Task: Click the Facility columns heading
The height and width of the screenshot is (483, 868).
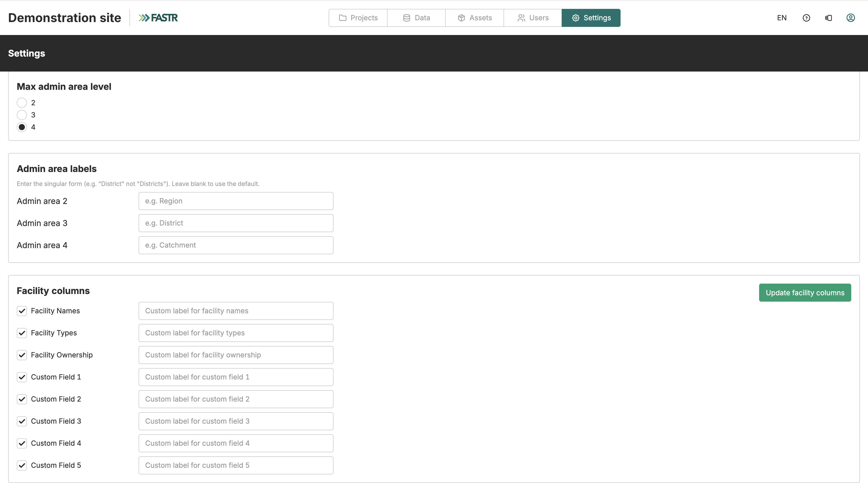Action: pos(53,291)
